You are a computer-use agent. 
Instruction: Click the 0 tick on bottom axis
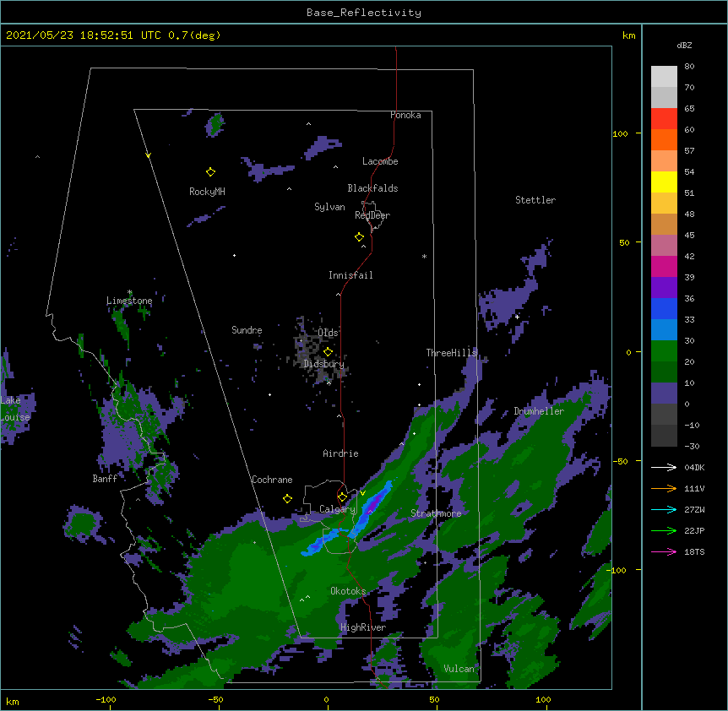pyautogui.click(x=326, y=699)
